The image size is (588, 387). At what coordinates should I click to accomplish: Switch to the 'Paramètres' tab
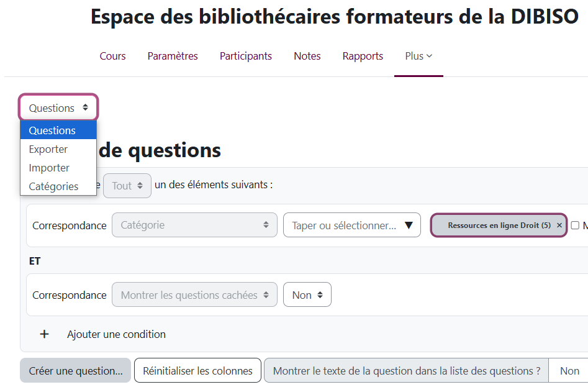tap(172, 56)
